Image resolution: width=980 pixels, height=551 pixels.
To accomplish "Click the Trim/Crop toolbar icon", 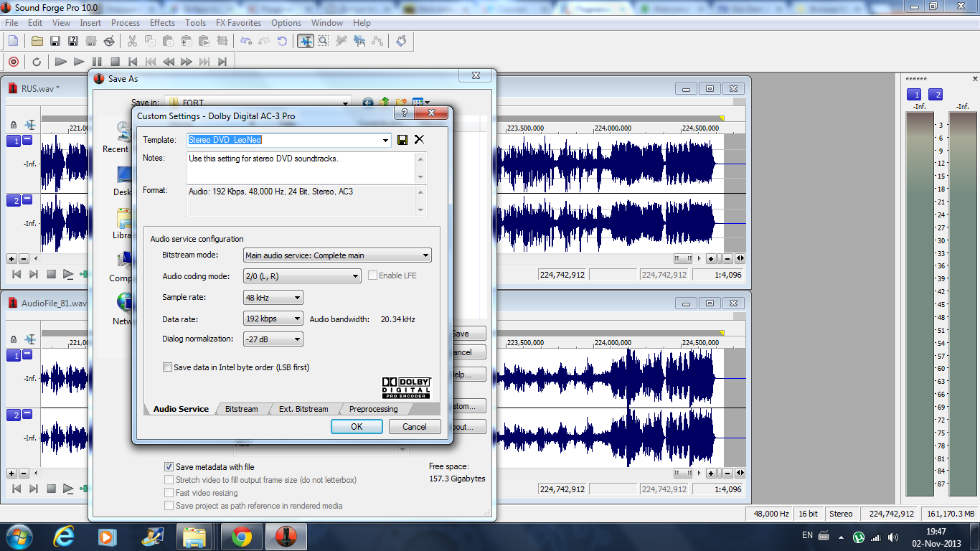I will tap(222, 41).
